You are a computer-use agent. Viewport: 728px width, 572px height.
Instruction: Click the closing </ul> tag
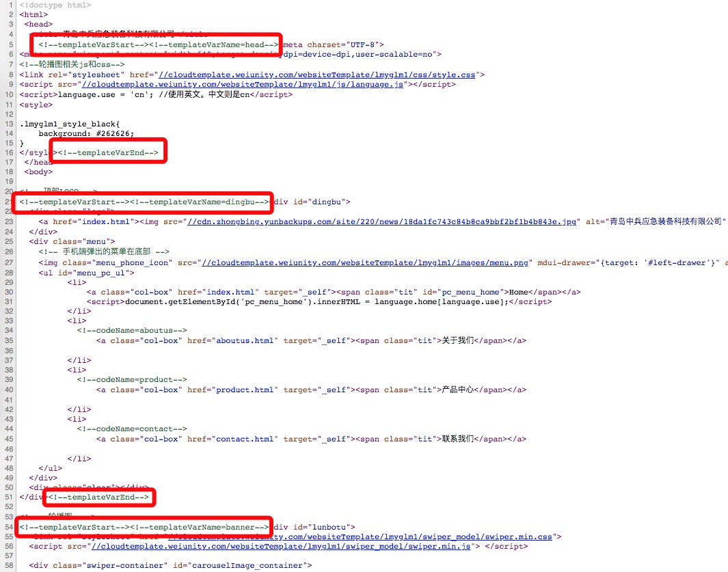click(x=50, y=468)
